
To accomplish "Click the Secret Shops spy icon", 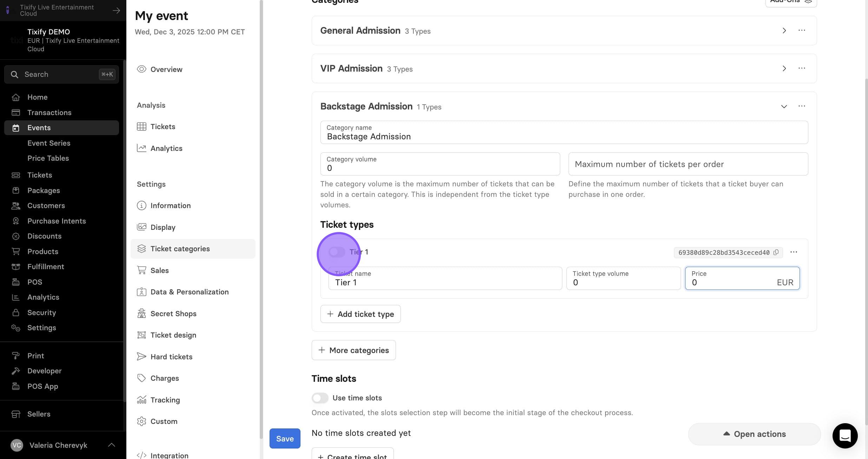I will pos(141,313).
